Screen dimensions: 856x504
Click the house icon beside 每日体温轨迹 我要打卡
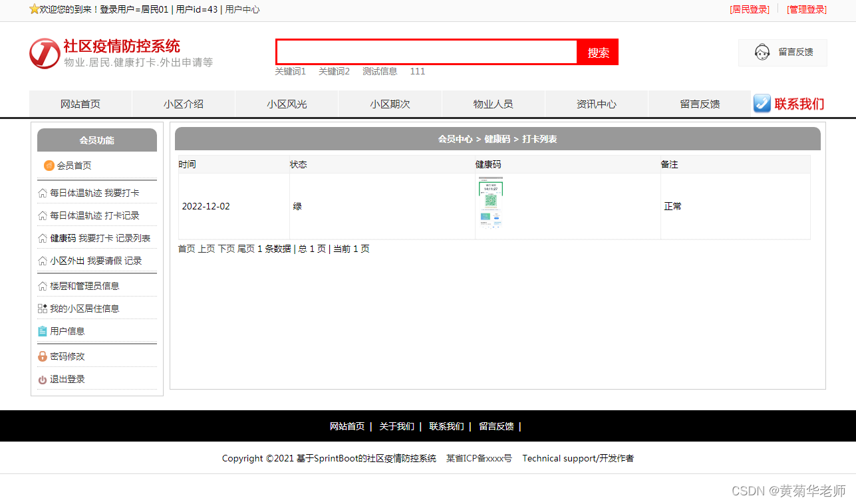[x=43, y=193]
